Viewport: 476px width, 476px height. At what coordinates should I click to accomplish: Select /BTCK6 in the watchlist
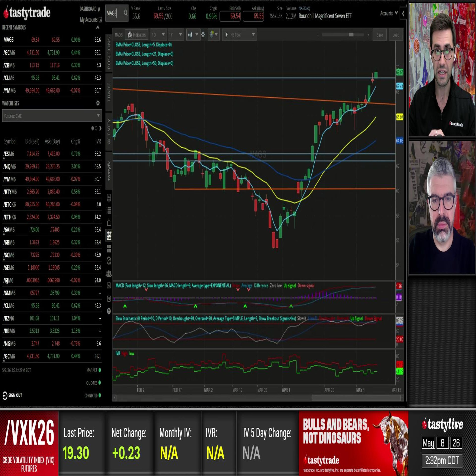52,205
